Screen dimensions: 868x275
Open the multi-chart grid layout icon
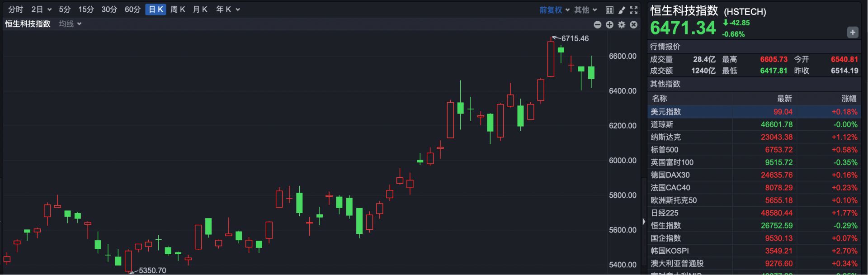coord(609,9)
